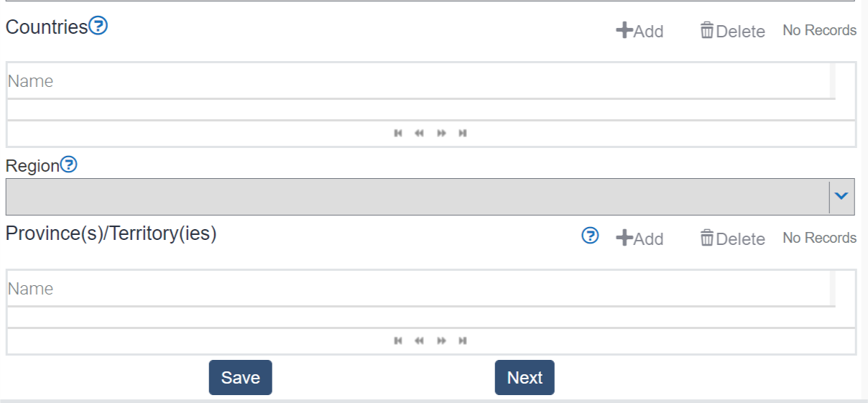
Task: Open the Province(s)/Territory(ies) help icon
Action: (x=590, y=236)
